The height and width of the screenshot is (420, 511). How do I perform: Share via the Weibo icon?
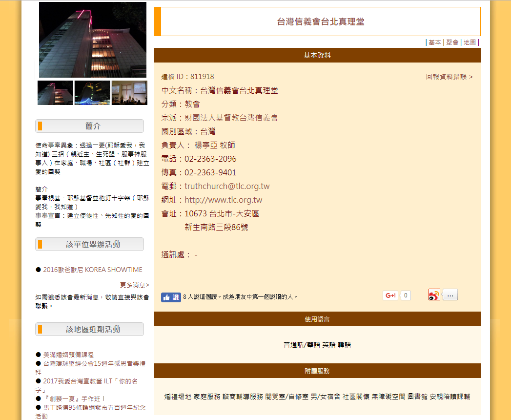coord(434,295)
